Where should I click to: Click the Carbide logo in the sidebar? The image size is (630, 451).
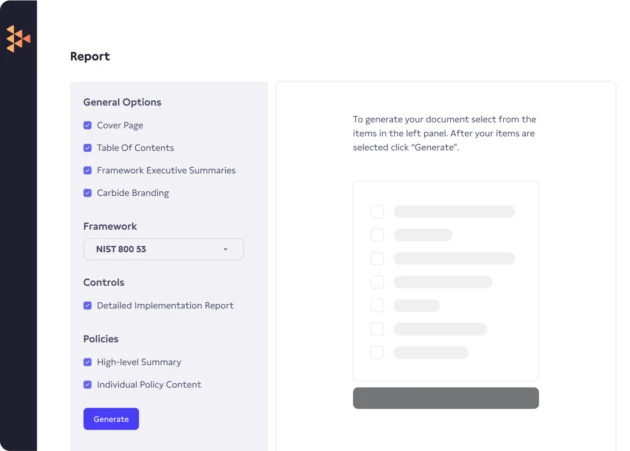coord(18,38)
